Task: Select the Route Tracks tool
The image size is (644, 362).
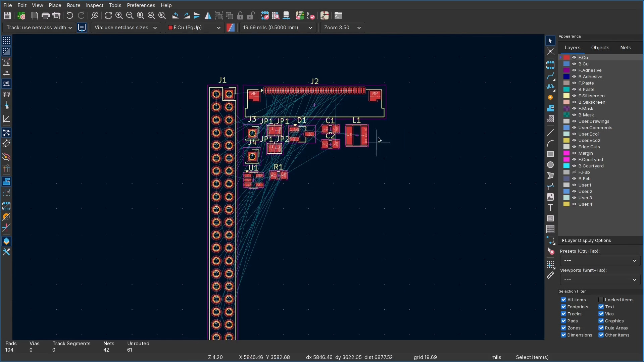Action: click(x=550, y=76)
